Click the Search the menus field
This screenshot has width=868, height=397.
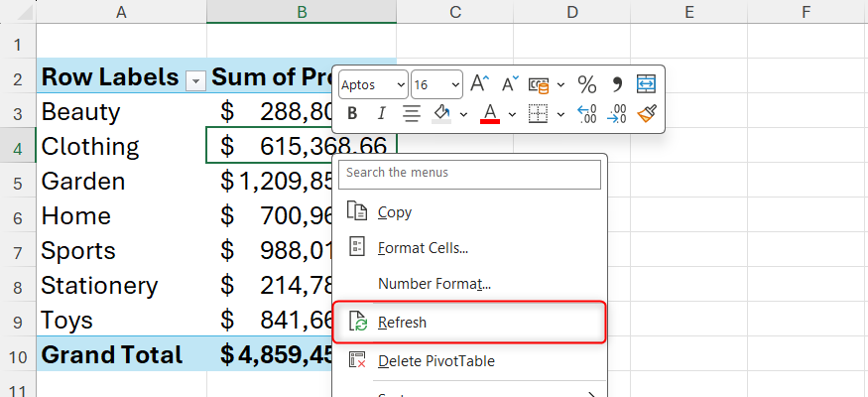pyautogui.click(x=469, y=175)
